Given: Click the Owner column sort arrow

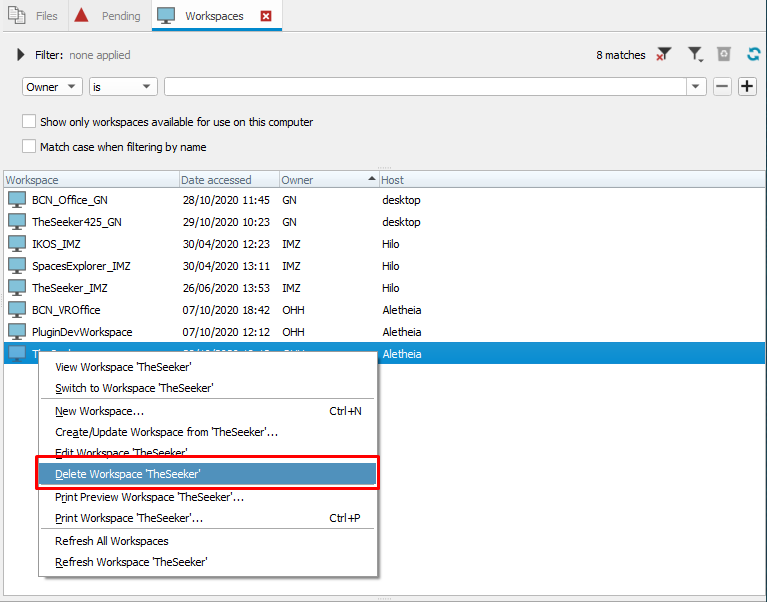Looking at the screenshot, I should point(372,178).
